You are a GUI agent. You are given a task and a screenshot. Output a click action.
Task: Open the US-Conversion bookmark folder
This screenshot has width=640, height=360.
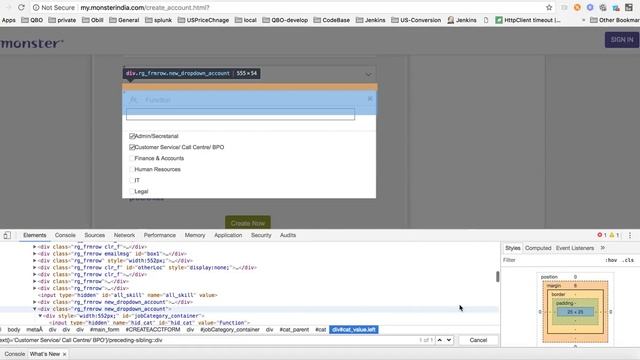[416, 20]
